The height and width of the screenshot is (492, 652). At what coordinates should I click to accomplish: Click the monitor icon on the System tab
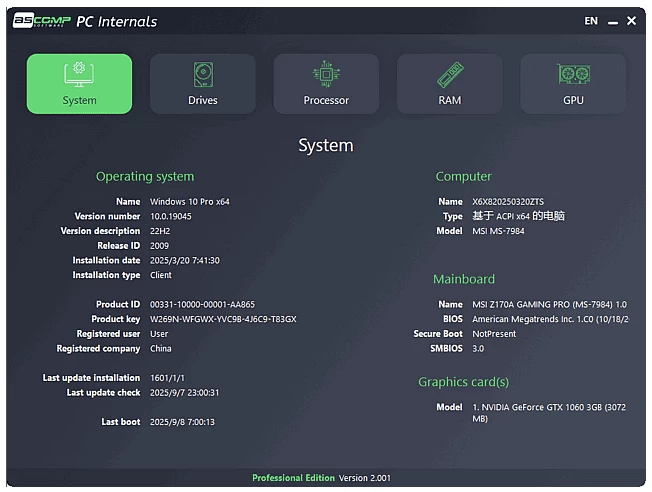pos(79,75)
